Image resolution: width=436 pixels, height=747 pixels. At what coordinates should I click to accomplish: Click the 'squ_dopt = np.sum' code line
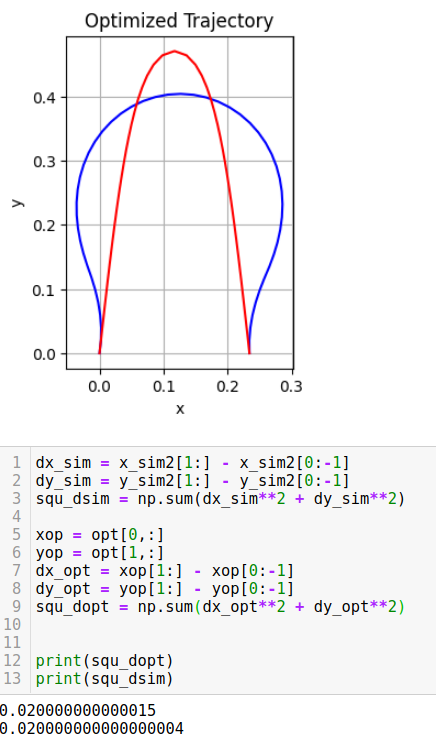pyautogui.click(x=220, y=607)
